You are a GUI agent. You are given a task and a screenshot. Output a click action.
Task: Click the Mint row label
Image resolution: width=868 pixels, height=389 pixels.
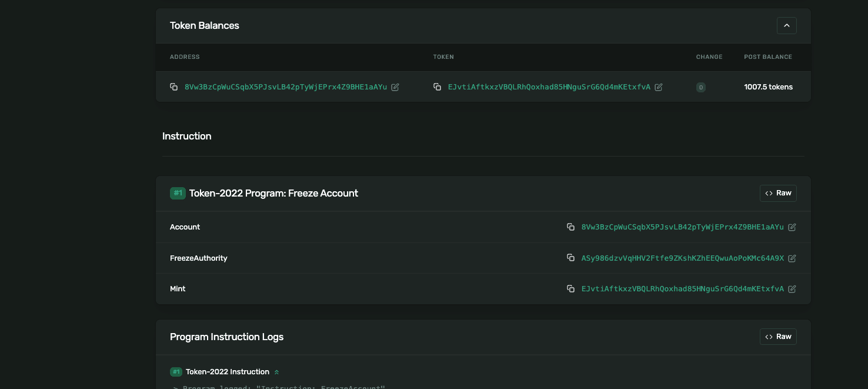(x=178, y=288)
